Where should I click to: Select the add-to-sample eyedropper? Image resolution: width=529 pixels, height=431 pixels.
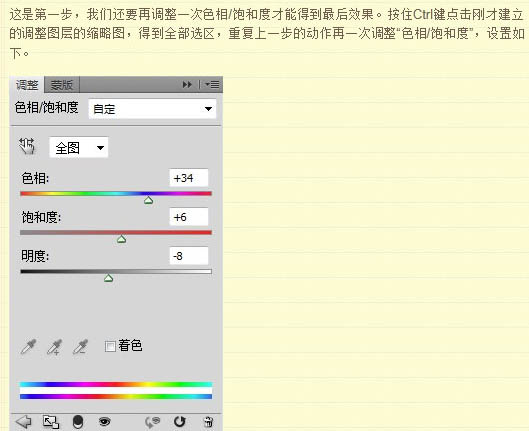[54, 347]
